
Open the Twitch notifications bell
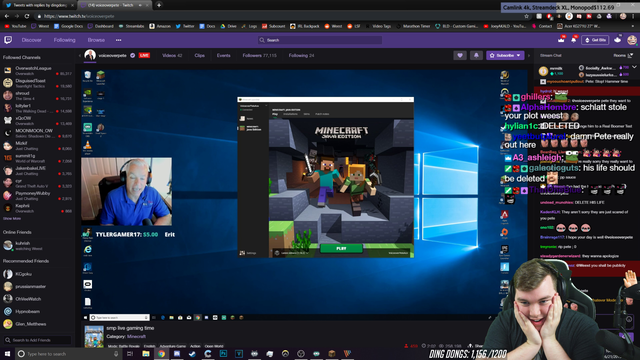573,40
